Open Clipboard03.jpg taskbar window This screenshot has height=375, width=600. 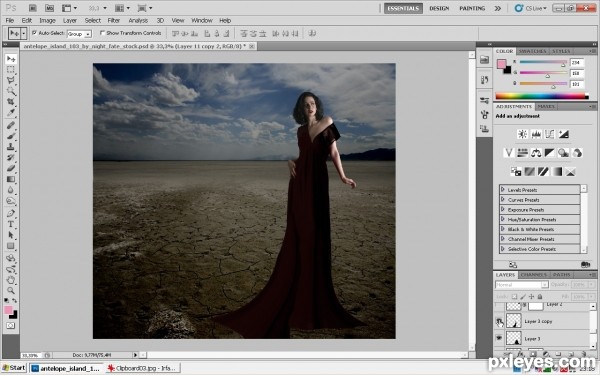pos(142,368)
